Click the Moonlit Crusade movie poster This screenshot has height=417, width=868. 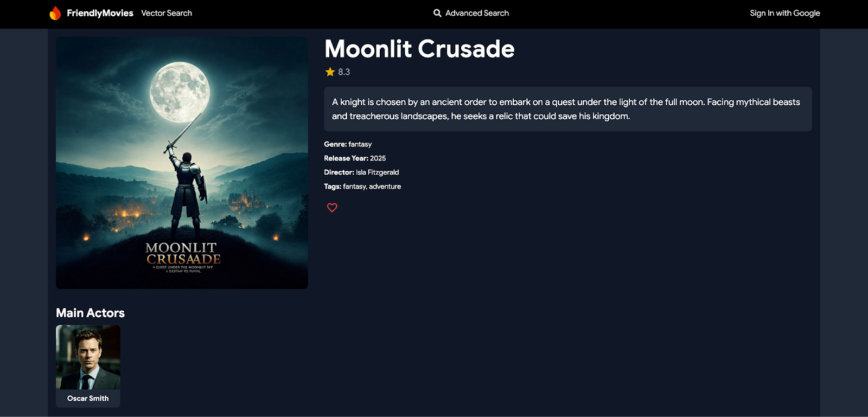click(x=182, y=163)
